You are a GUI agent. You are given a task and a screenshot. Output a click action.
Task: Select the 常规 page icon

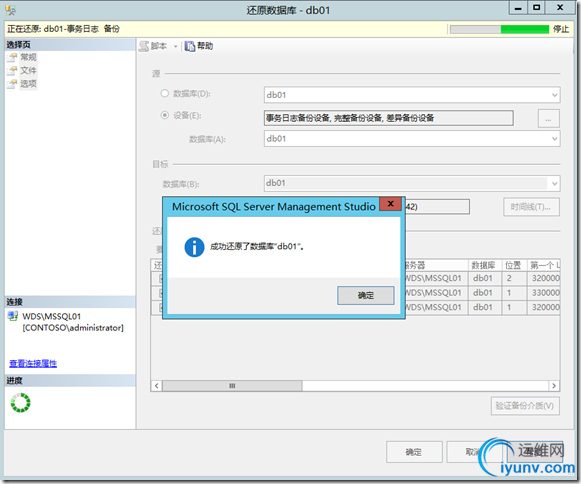click(12, 57)
